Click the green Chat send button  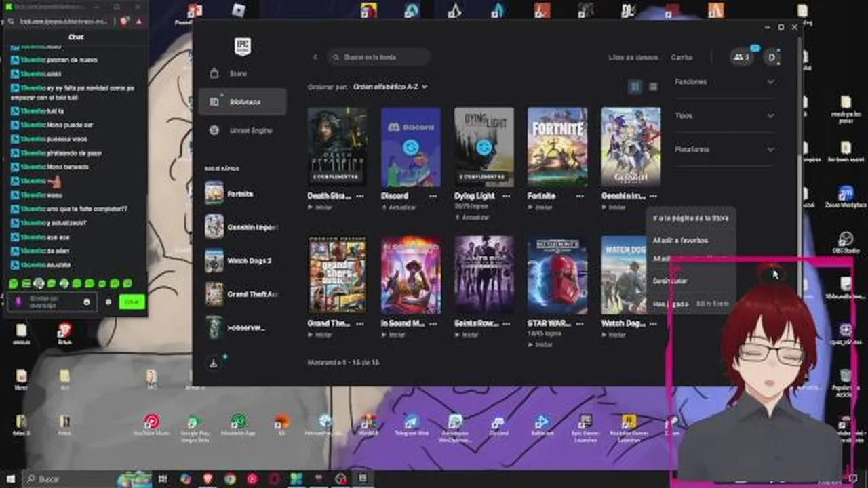(x=132, y=302)
